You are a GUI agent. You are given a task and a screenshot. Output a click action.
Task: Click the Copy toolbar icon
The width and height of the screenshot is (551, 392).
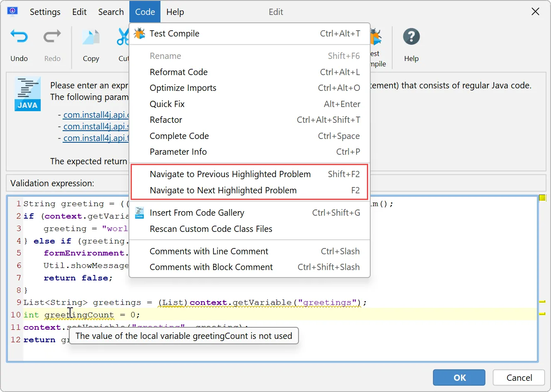pos(91,37)
